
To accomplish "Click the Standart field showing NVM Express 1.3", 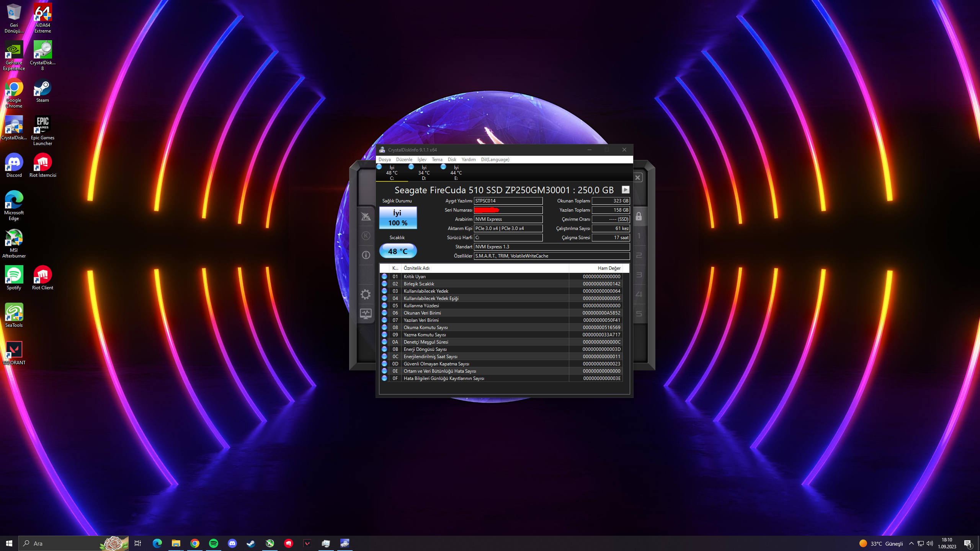I will 552,247.
